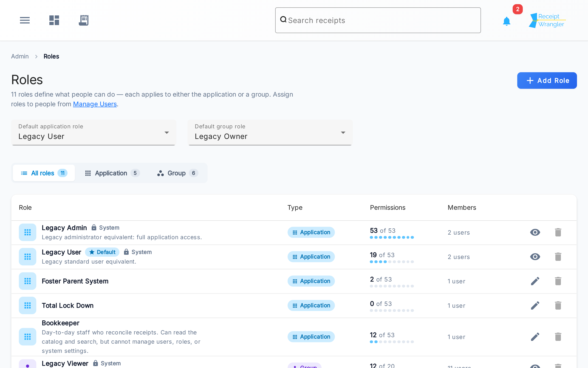Image resolution: width=588 pixels, height=368 pixels.
Task: Click the Role column header
Action: click(25, 207)
